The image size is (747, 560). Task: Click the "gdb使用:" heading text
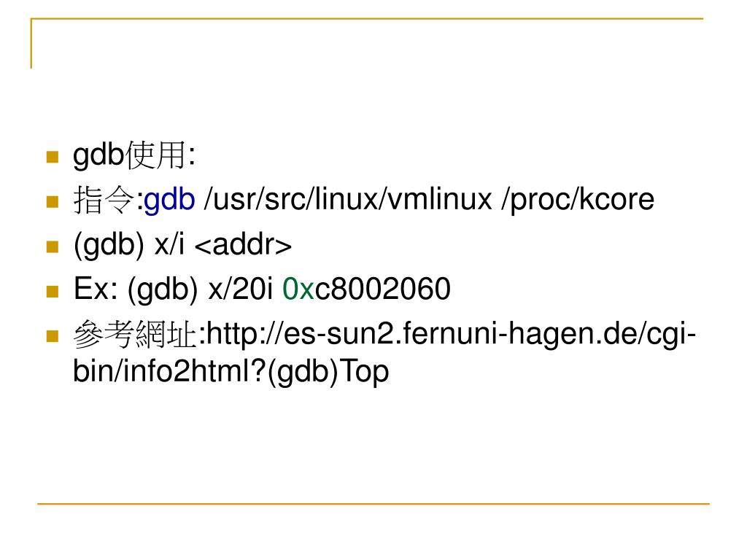(134, 155)
